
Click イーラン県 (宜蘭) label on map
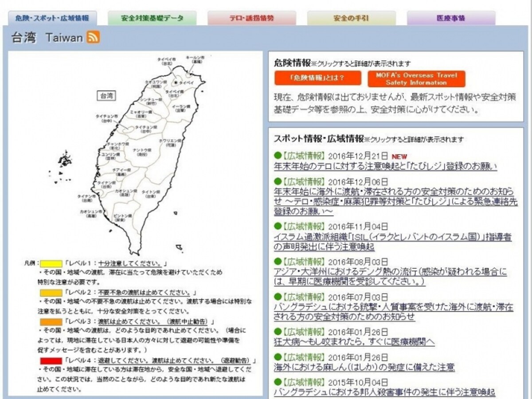181,108
